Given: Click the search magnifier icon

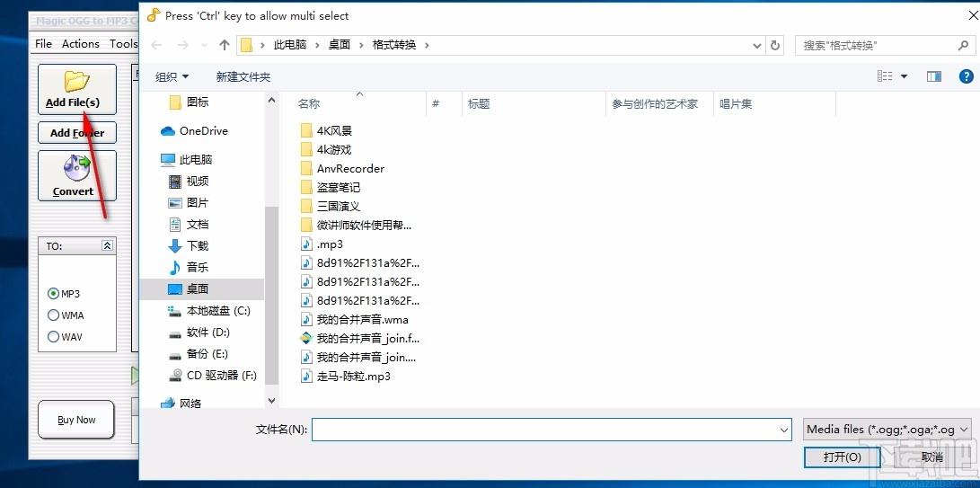Looking at the screenshot, I should pos(963,45).
